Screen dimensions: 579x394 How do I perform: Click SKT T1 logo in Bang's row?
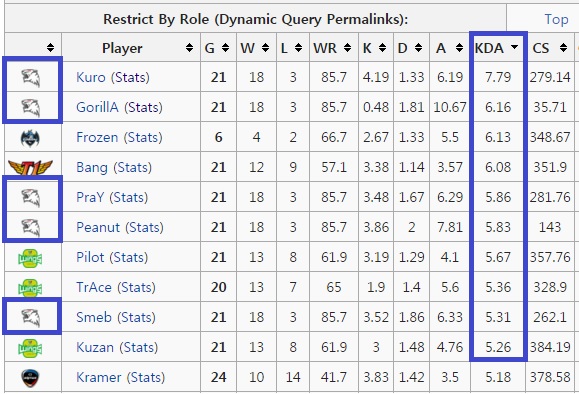tap(30, 168)
